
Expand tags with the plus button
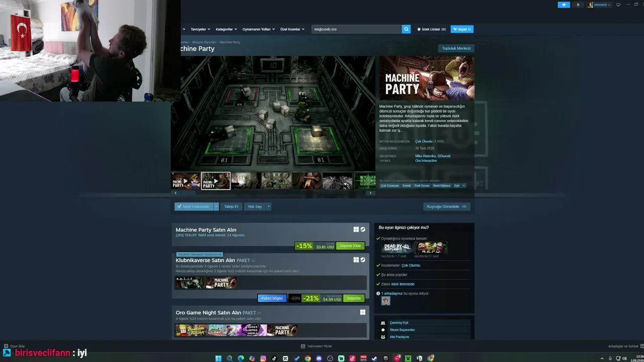[x=463, y=186]
